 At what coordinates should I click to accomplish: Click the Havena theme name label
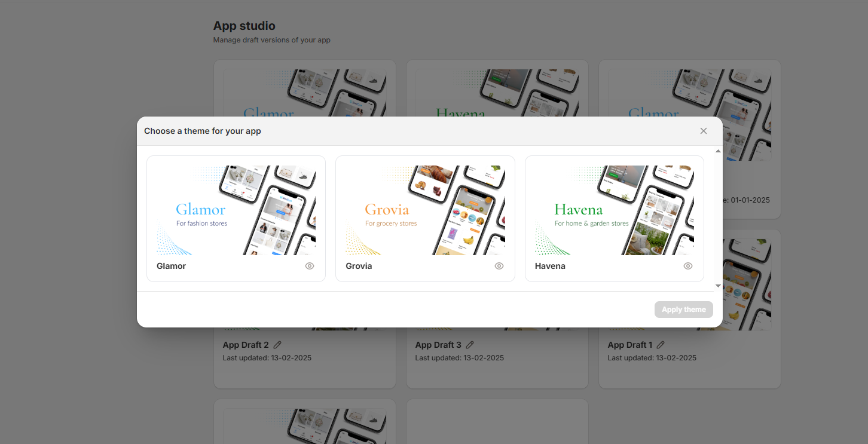550,266
